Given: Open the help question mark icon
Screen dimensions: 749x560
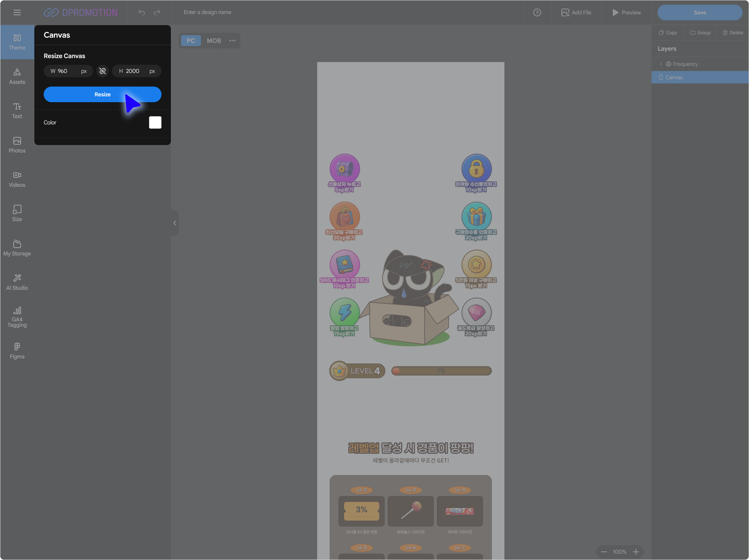Looking at the screenshot, I should coord(537,12).
